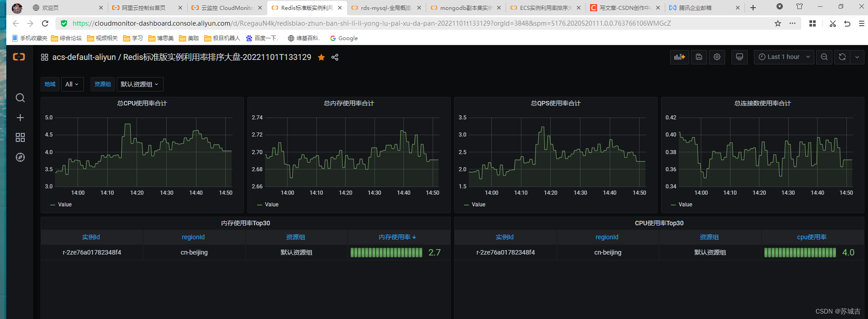Screen dimensions: 868x319
Task: Open the 手机收藏夹 bookmark
Action: (30, 38)
